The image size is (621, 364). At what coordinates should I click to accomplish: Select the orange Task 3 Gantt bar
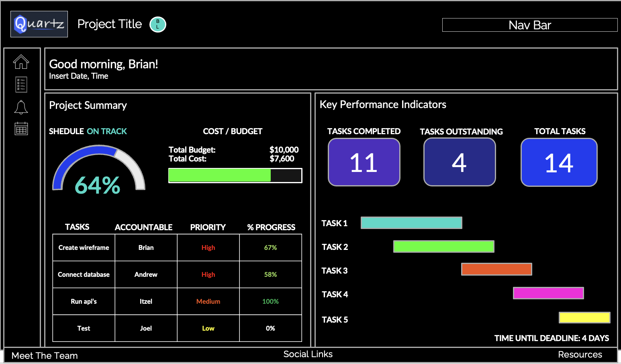pyautogui.click(x=496, y=269)
